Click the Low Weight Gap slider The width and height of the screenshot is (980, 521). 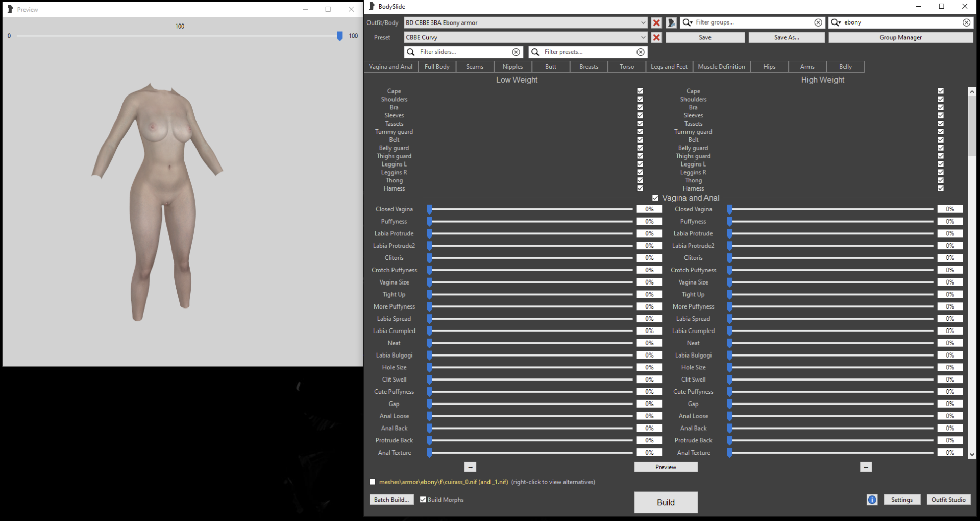[530, 404]
